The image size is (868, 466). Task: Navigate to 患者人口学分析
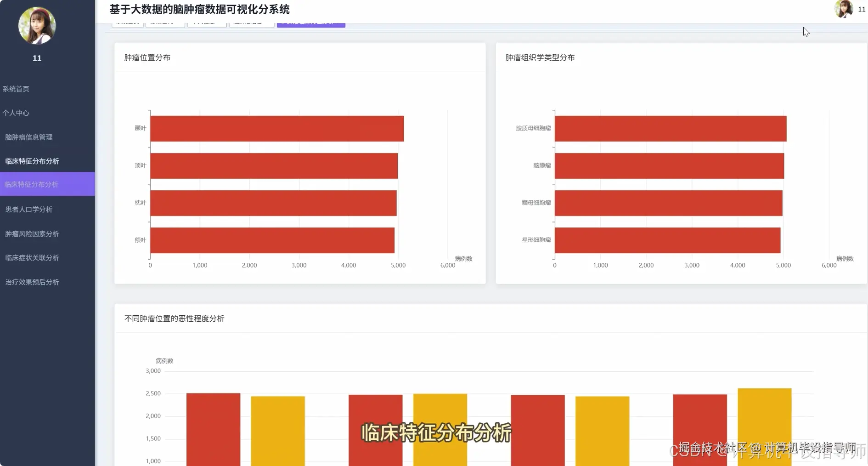tap(28, 209)
